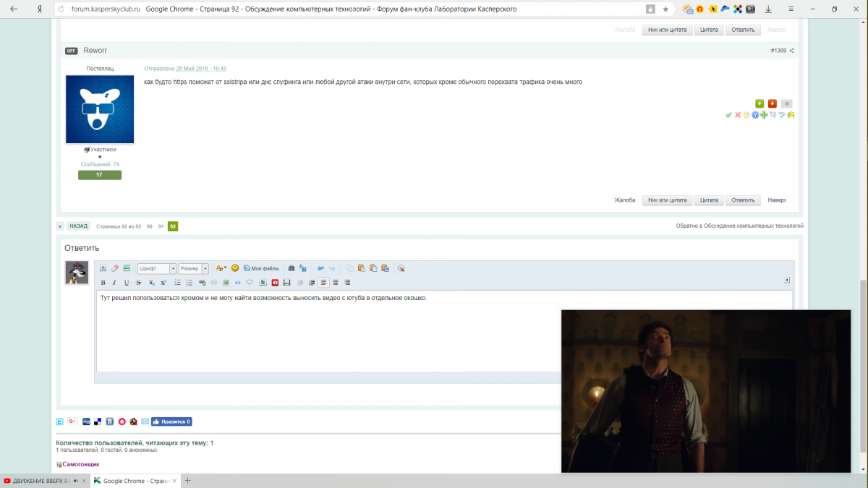Jump to top via lower Наверх link

[777, 200]
